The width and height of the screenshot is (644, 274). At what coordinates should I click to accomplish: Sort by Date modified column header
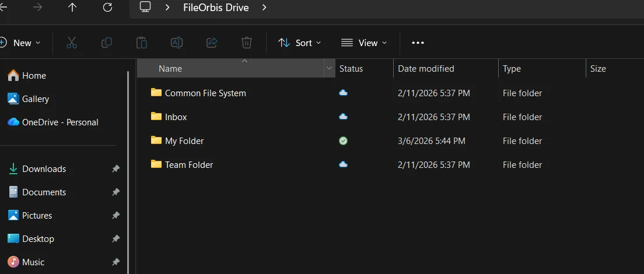click(x=426, y=69)
